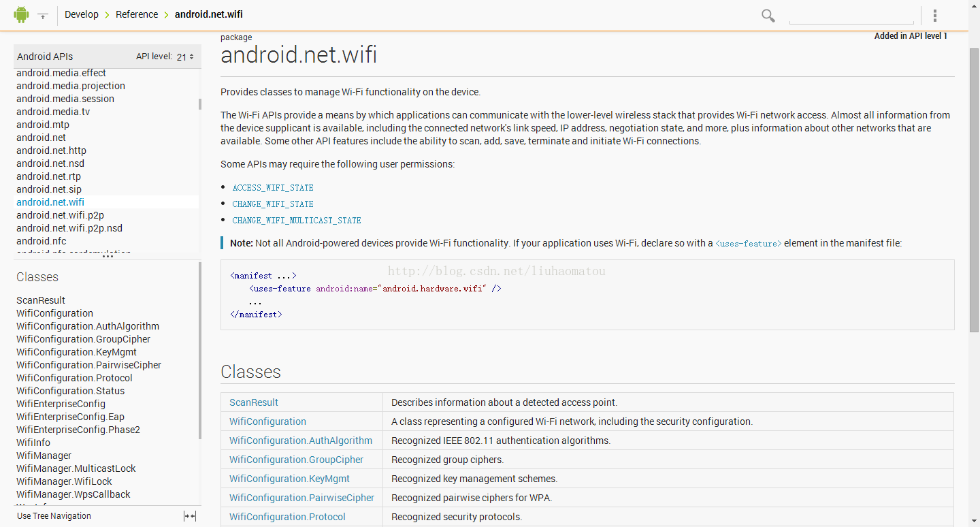The width and height of the screenshot is (980, 527).
Task: Click the main page vertical scrollbar thumb
Action: coord(974,191)
